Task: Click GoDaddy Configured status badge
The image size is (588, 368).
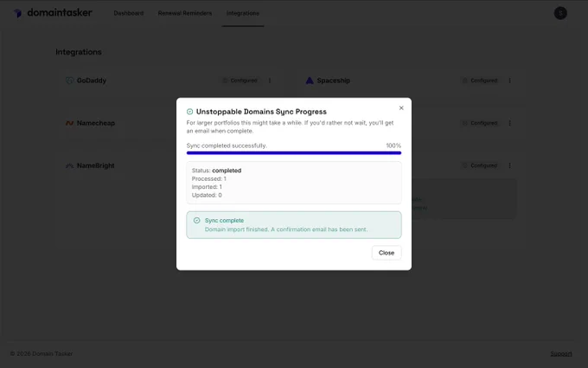Action: click(x=240, y=81)
